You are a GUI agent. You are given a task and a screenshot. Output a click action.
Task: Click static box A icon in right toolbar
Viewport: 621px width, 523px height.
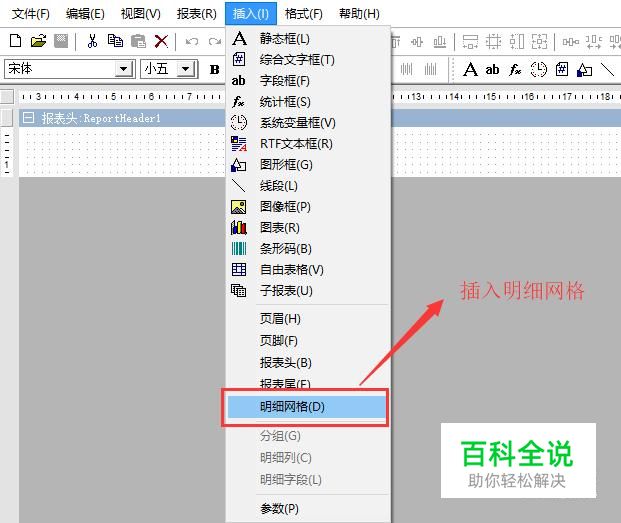pos(470,70)
